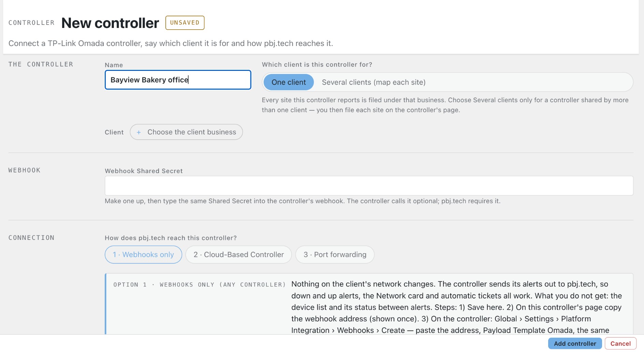Click the Cancel button
Image resolution: width=644 pixels, height=352 pixels.
click(x=620, y=343)
